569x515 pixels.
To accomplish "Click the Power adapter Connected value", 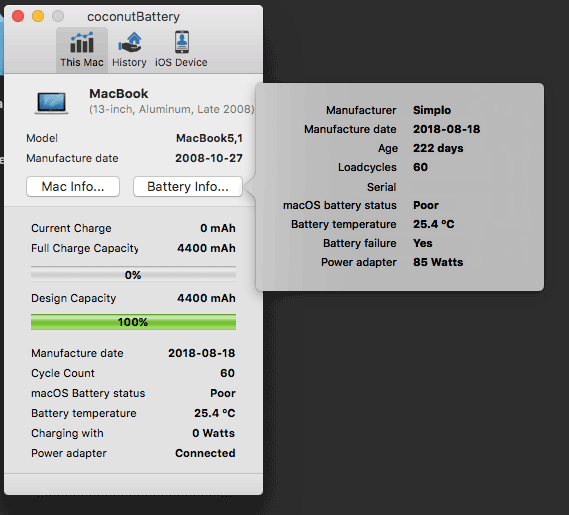I will tap(205, 453).
